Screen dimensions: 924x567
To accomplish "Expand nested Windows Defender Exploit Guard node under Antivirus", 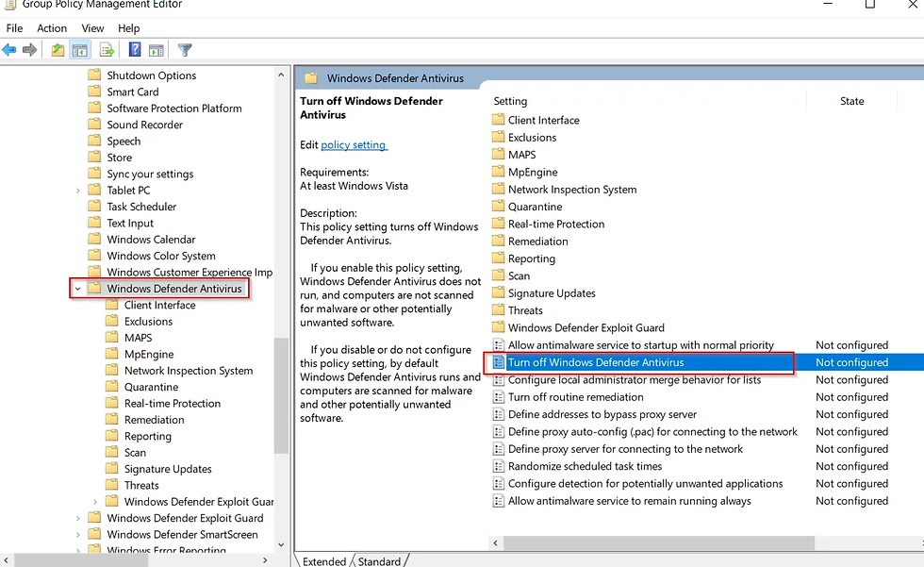I will (95, 502).
